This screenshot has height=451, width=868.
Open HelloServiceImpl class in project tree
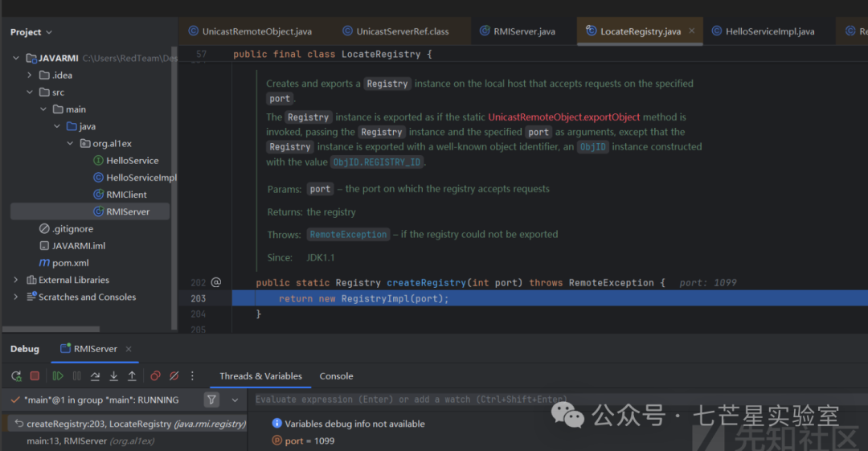point(135,178)
